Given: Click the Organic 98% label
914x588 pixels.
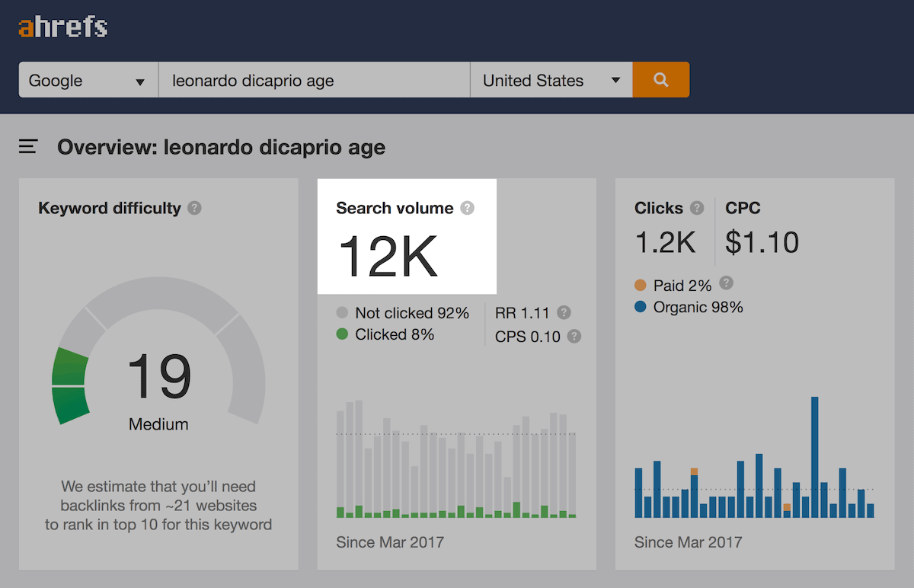Looking at the screenshot, I should pyautogui.click(x=698, y=307).
